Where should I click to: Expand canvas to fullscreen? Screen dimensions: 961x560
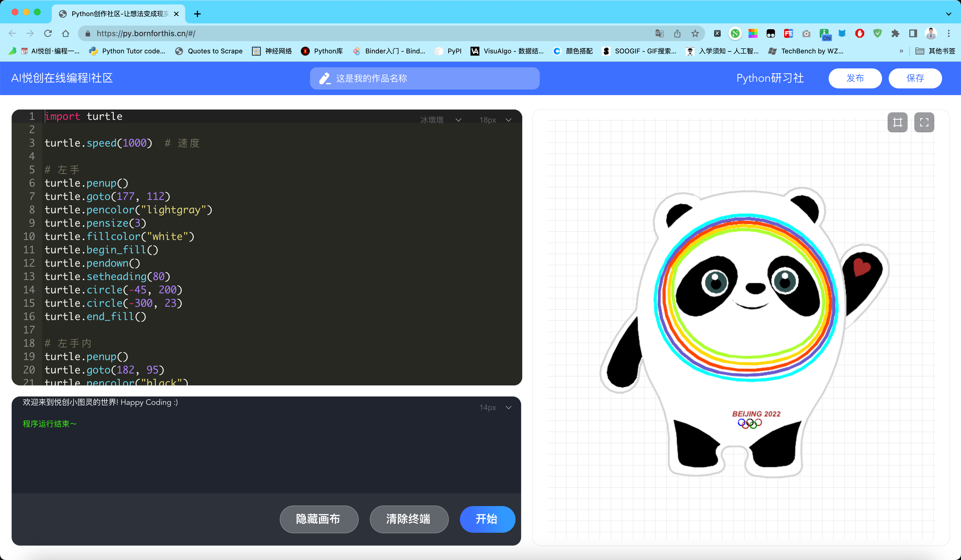click(924, 122)
